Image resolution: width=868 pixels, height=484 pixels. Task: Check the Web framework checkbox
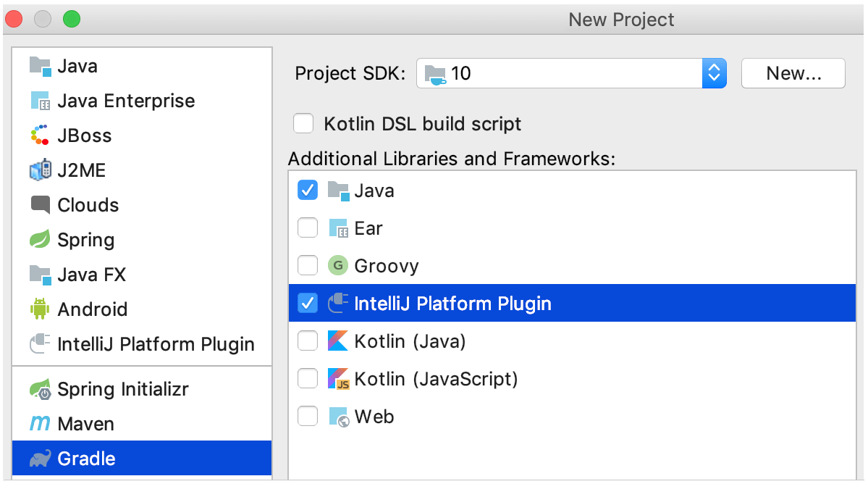point(308,416)
